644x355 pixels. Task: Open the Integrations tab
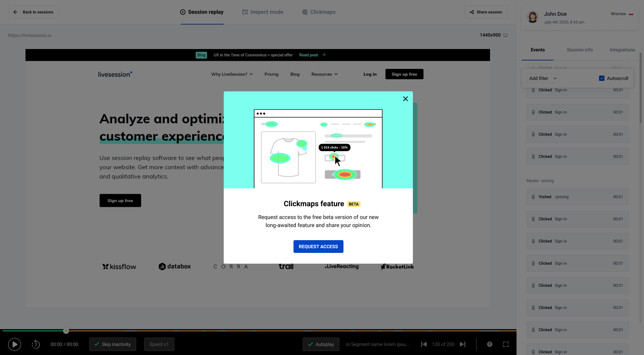point(622,50)
